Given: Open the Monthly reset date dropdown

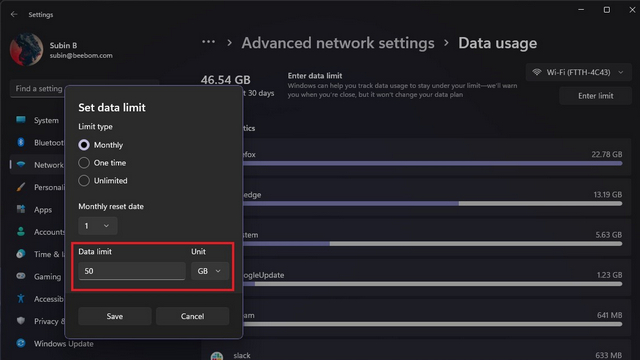Looking at the screenshot, I should pyautogui.click(x=98, y=226).
